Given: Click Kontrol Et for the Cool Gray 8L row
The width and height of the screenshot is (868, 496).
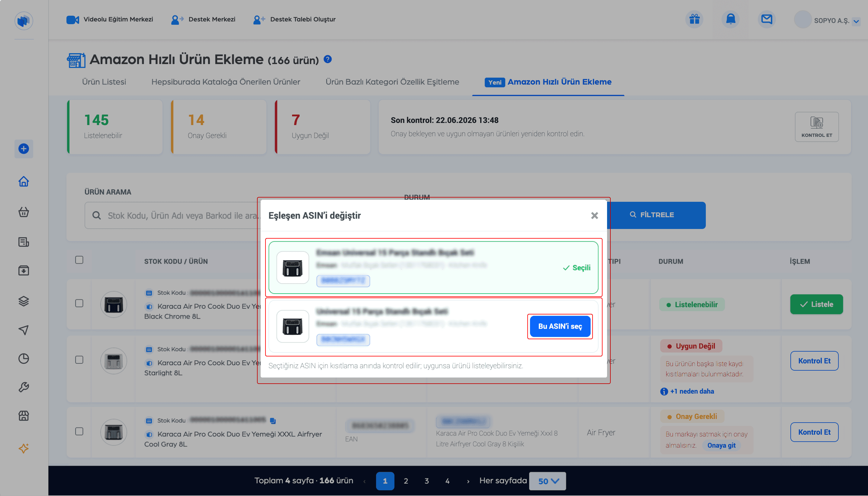Looking at the screenshot, I should [814, 432].
